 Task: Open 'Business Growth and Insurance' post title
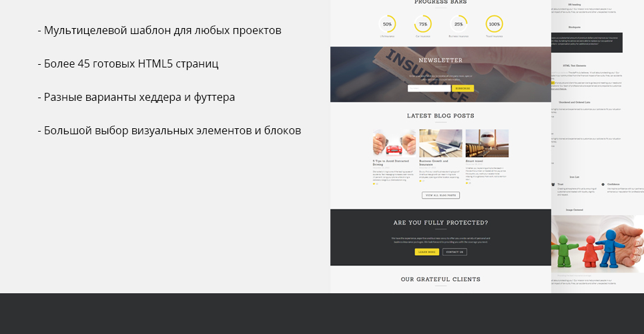434,163
